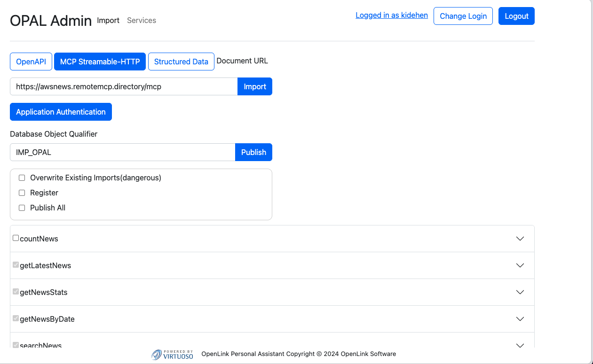Click the OPAL Admin title
This screenshot has height=364, width=593.
[51, 20]
